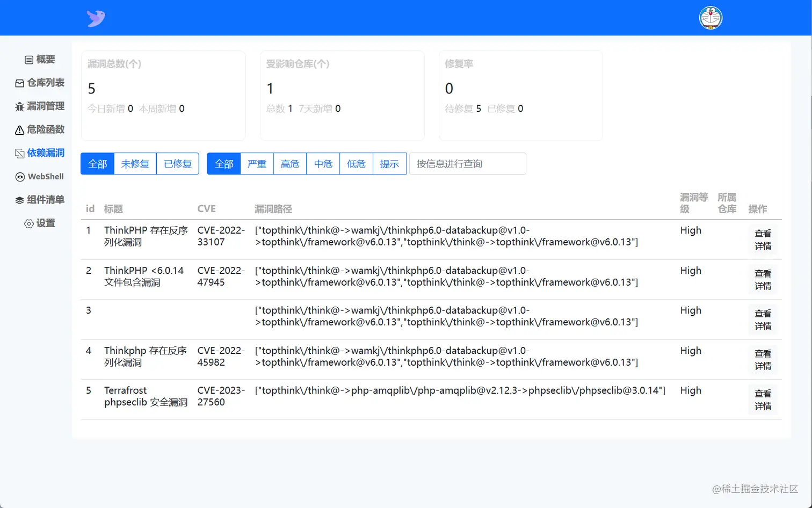Click the 概要 overview icon
The image size is (812, 508).
pyautogui.click(x=29, y=60)
